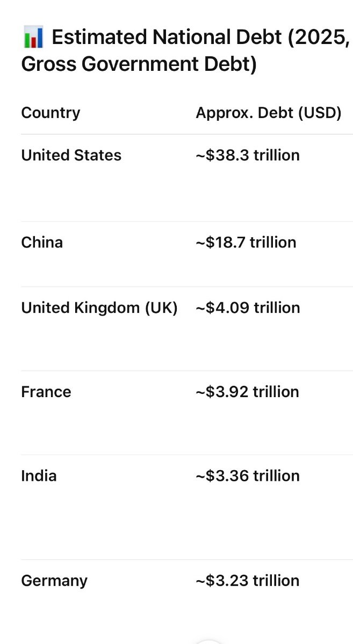Viewport: 353px width, 644px height.
Task: Tap the scroll-down circle at bottom edge
Action: (208, 641)
